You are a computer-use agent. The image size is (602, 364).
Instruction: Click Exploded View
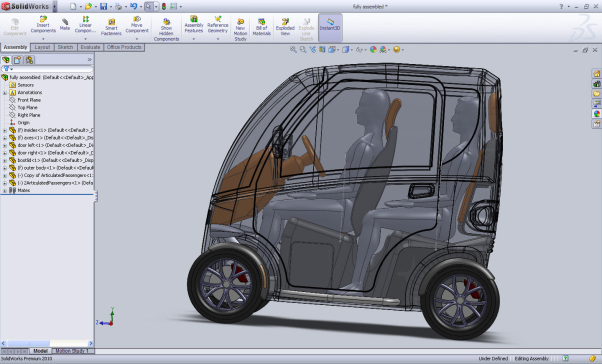(x=285, y=27)
